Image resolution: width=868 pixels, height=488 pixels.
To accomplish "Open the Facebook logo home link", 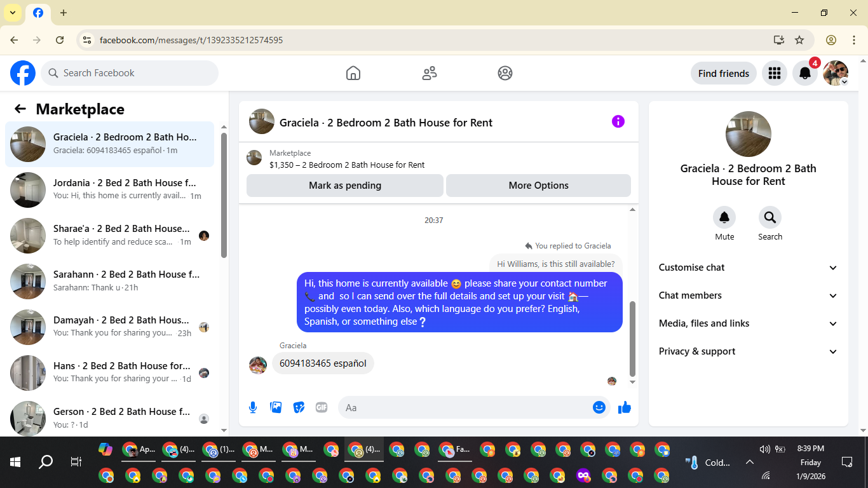I will [23, 73].
